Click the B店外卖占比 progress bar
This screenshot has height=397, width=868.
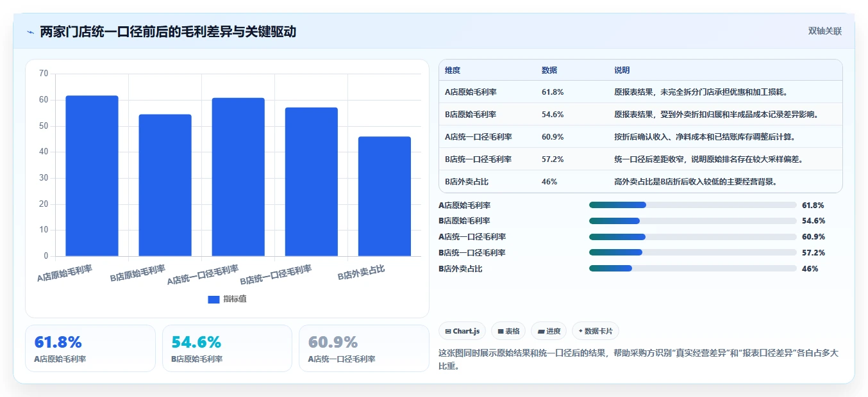click(x=693, y=268)
